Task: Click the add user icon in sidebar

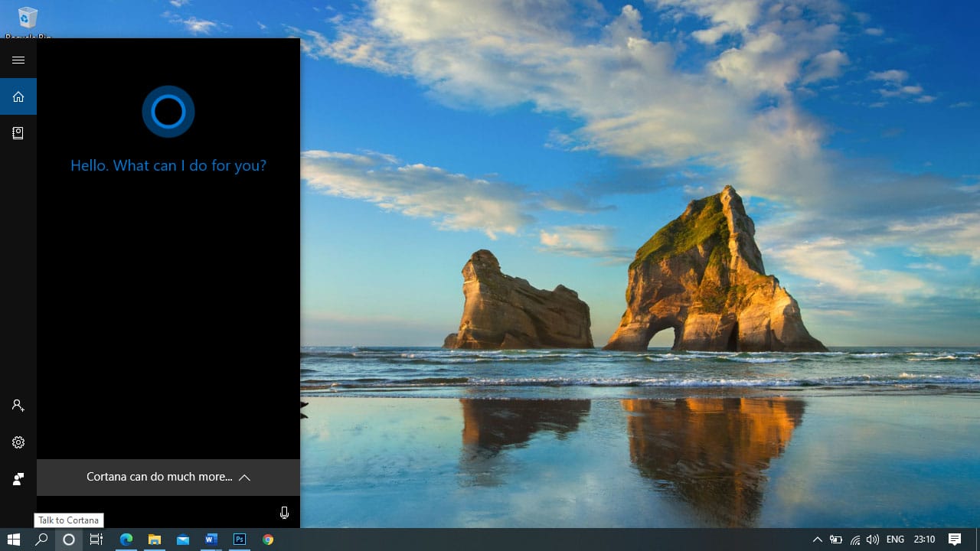Action: pos(18,406)
